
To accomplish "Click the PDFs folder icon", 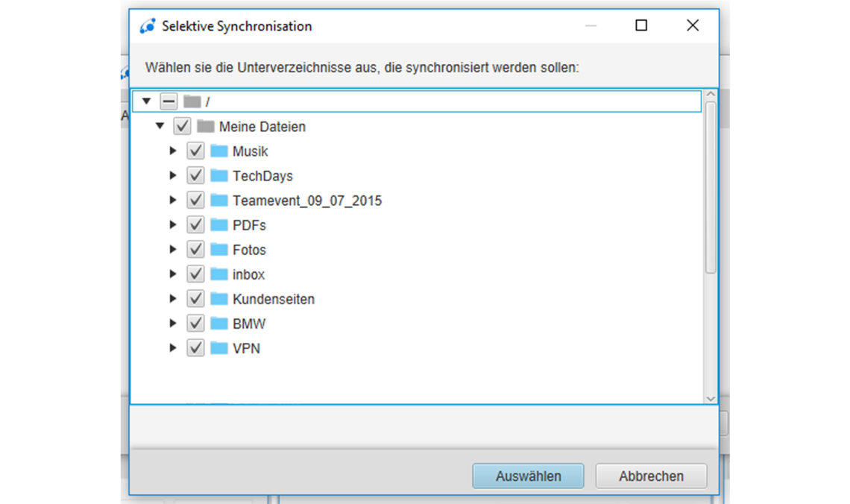I will point(219,224).
